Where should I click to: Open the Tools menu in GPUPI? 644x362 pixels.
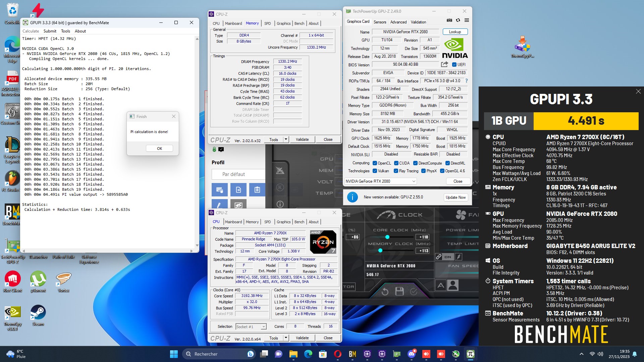pyautogui.click(x=65, y=31)
